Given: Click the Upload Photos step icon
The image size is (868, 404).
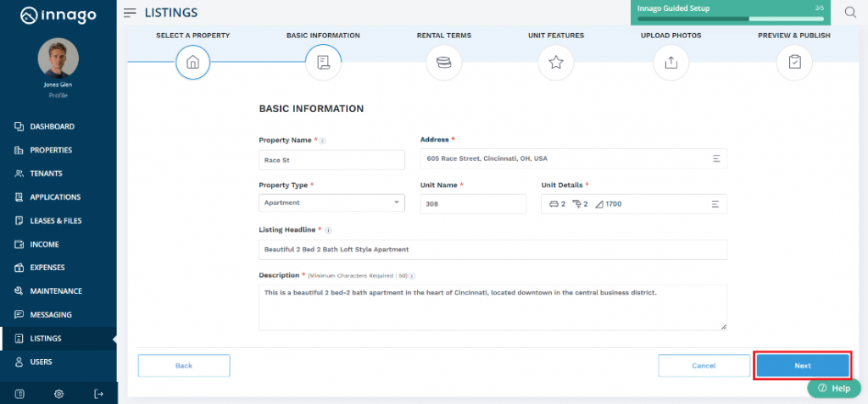Looking at the screenshot, I should (671, 63).
